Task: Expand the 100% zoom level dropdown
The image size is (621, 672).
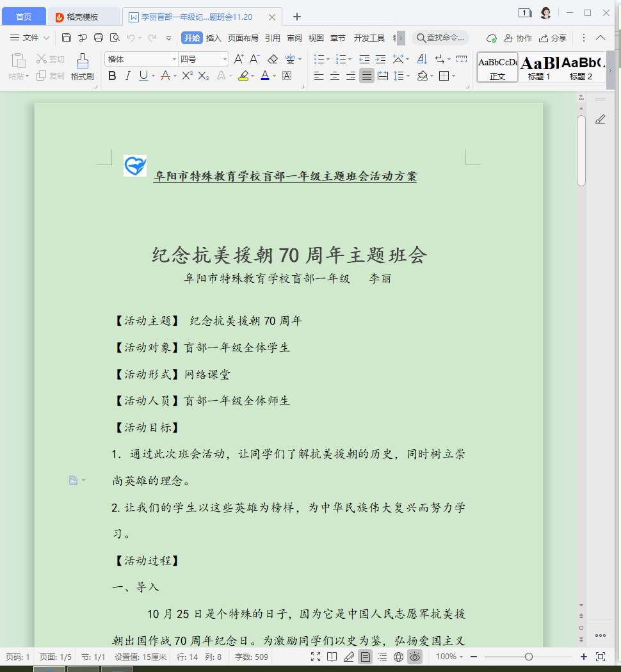Action: click(x=449, y=657)
